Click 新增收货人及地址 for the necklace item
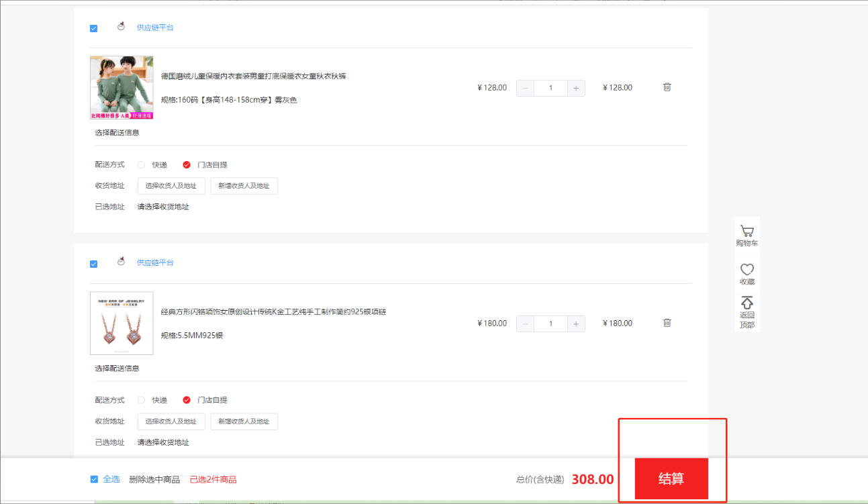Screen dimensions: 868x504 (x=244, y=421)
